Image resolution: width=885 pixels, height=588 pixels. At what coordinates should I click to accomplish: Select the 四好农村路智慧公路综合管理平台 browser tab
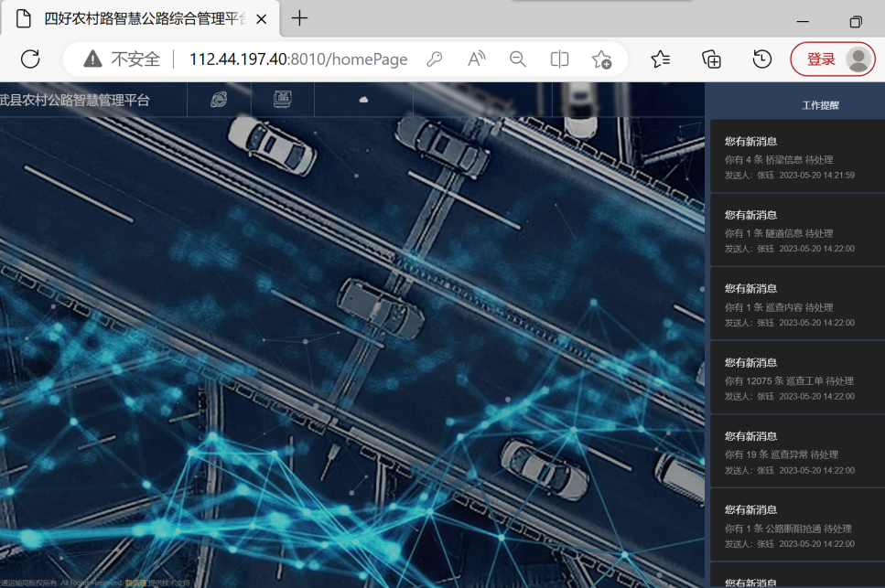click(x=140, y=19)
